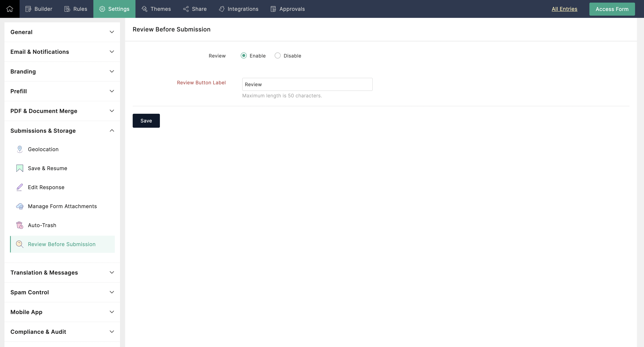Screen dimensions: 644x347
Task: Expand the Translation & Messages section
Action: pos(62,272)
